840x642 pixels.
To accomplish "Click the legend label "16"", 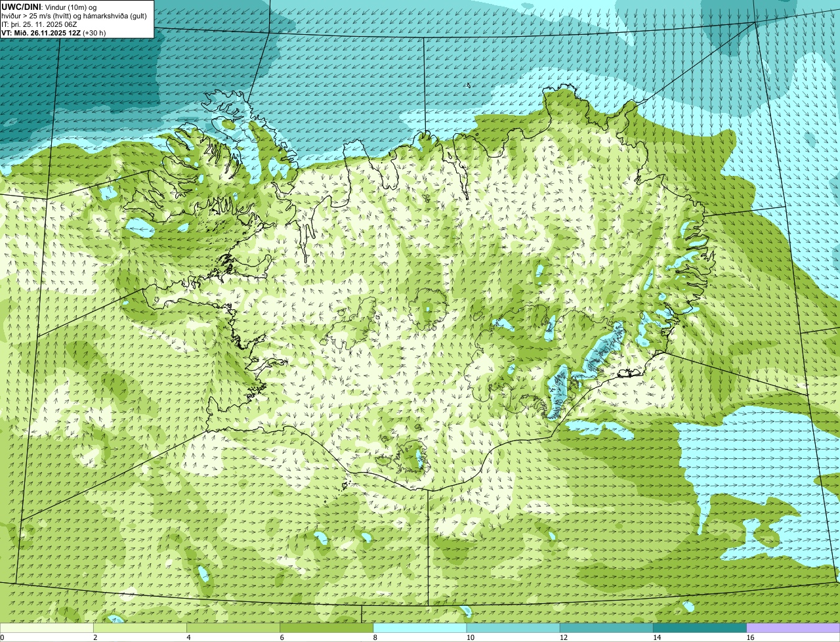I will [750, 637].
